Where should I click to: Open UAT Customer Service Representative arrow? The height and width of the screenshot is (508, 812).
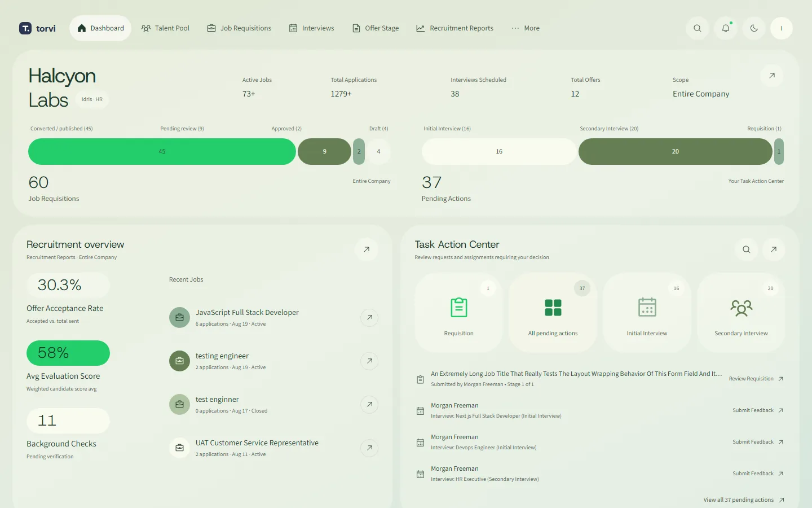click(369, 448)
